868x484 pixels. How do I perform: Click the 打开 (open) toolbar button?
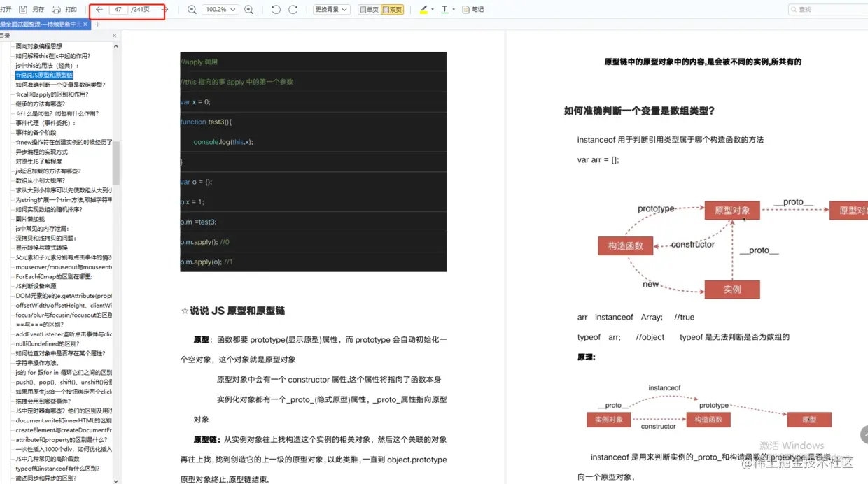(6, 10)
